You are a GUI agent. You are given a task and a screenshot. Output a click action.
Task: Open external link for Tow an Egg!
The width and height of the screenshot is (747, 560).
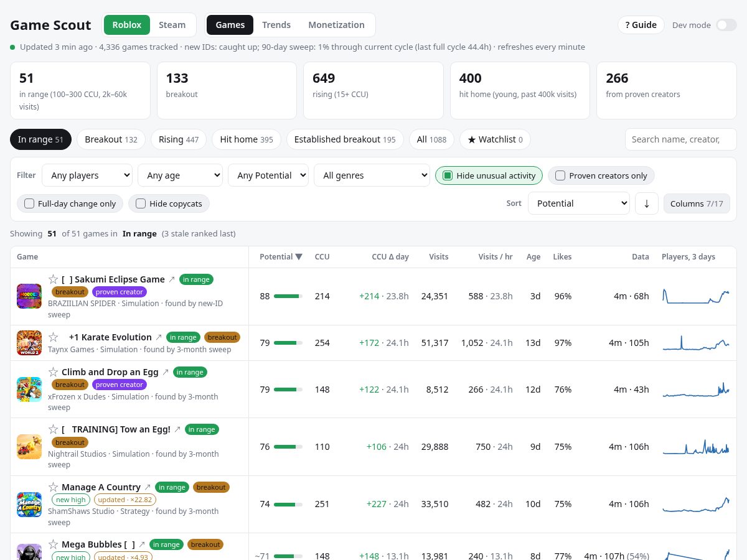[x=177, y=429]
